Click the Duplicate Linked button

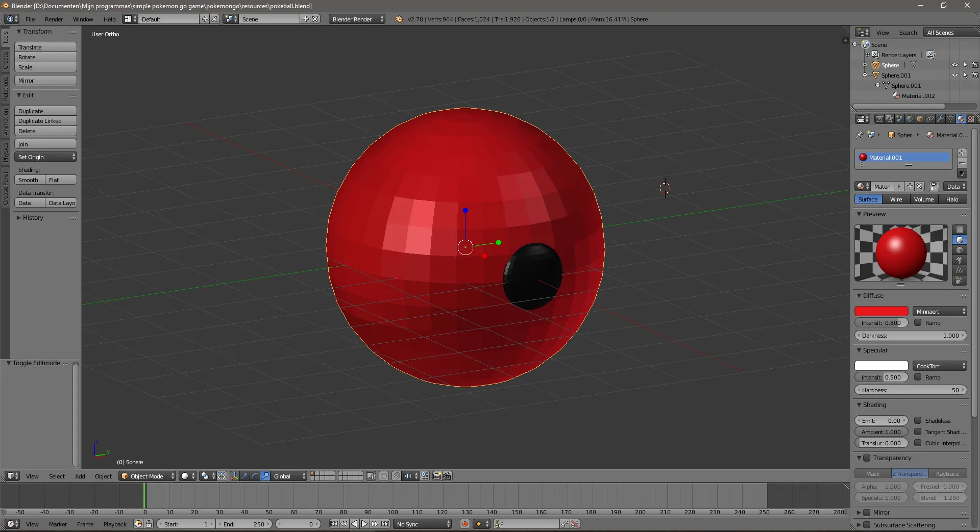(x=45, y=121)
